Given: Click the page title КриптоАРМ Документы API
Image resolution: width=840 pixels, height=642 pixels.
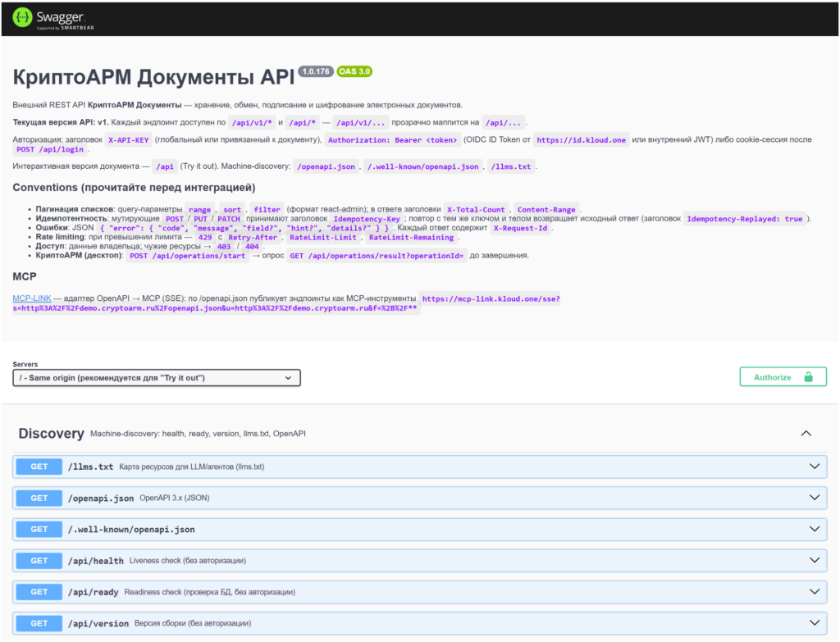Looking at the screenshot, I should click(x=153, y=77).
